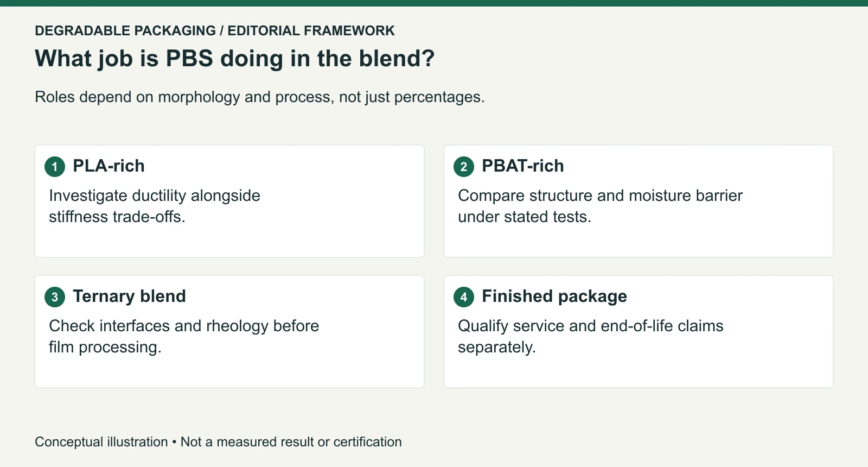The width and height of the screenshot is (868, 467).
Task: Click the 'Roles depend on morphology and process' subtitle
Action: (260, 97)
